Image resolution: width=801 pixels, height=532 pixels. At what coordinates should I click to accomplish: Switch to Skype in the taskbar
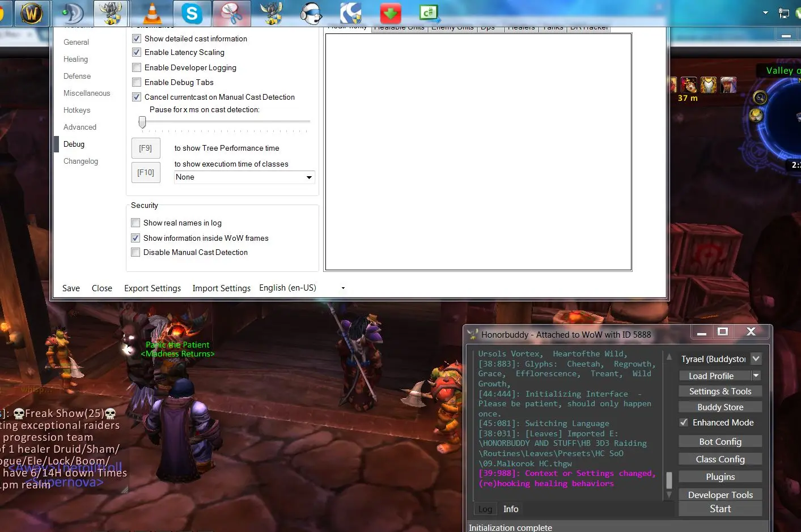point(192,13)
